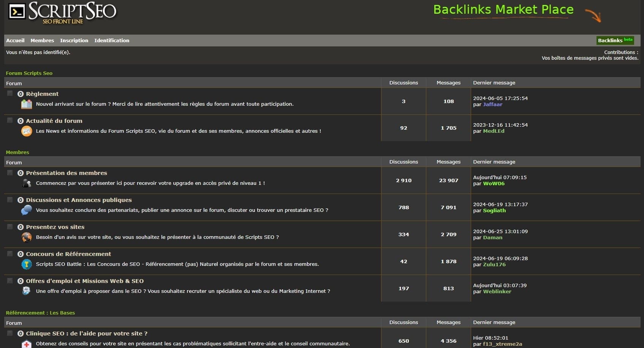Viewport: 644px width, 348px height.
Task: Collapse the Membres section header
Action: [x=17, y=152]
